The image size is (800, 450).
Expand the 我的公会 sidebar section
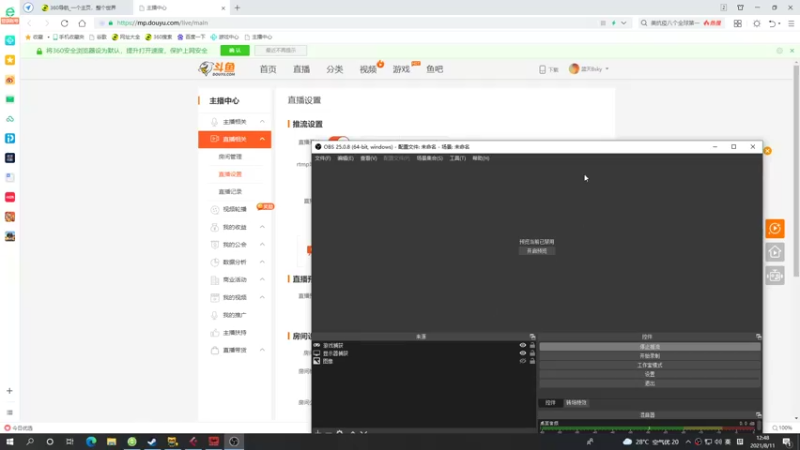click(235, 244)
